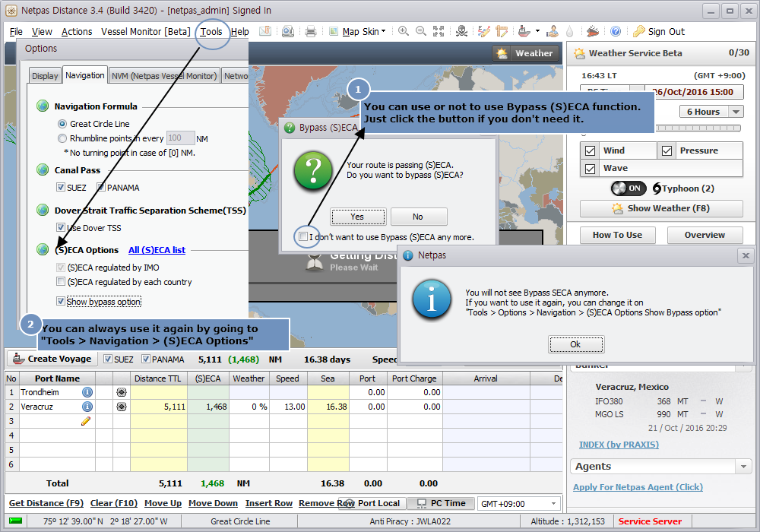Toggle Pressure weather checkbox
Image resolution: width=760 pixels, height=532 pixels.
click(667, 150)
